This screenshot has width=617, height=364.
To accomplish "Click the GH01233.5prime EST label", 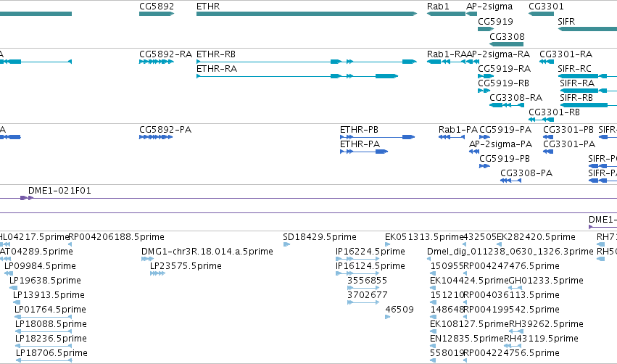I will coord(546,281).
